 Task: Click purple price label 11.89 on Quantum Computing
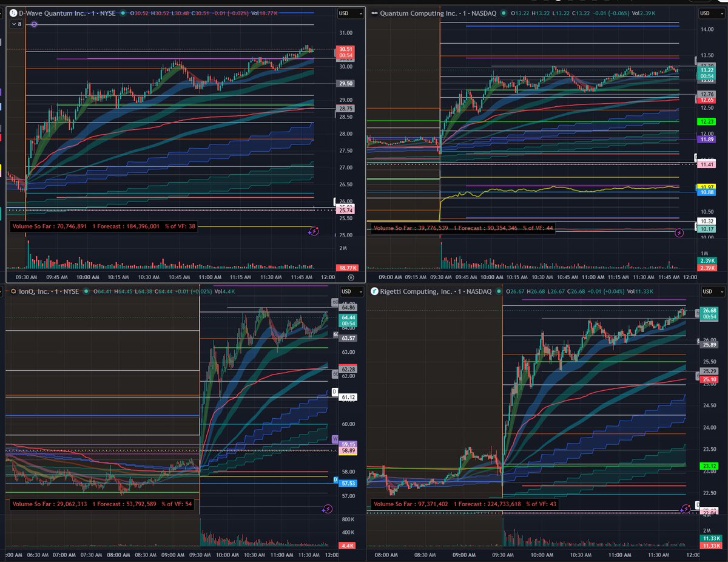tap(706, 140)
